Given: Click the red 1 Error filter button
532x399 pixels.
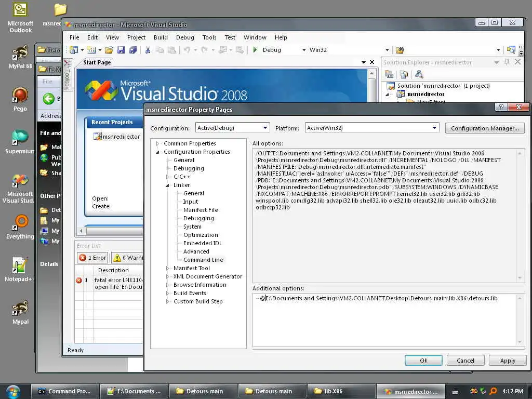Looking at the screenshot, I should coord(92,258).
